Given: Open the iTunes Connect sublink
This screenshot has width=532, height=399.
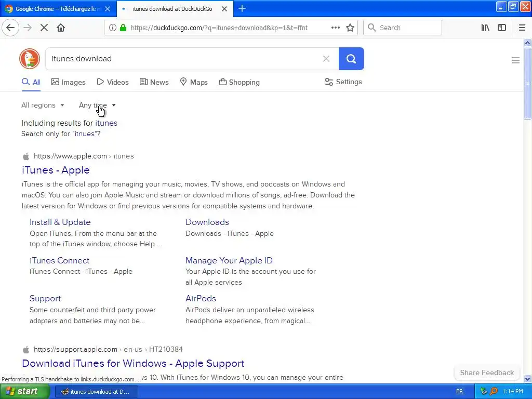Looking at the screenshot, I should [59, 261].
